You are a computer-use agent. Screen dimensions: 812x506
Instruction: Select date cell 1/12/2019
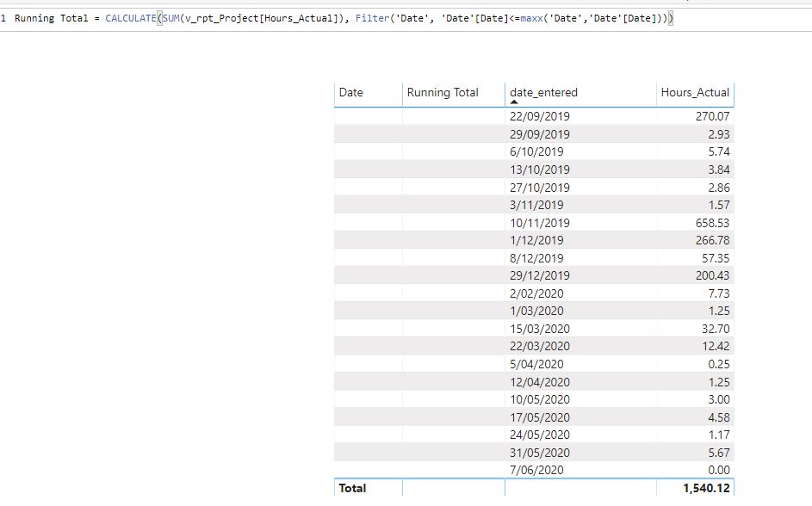coord(536,240)
